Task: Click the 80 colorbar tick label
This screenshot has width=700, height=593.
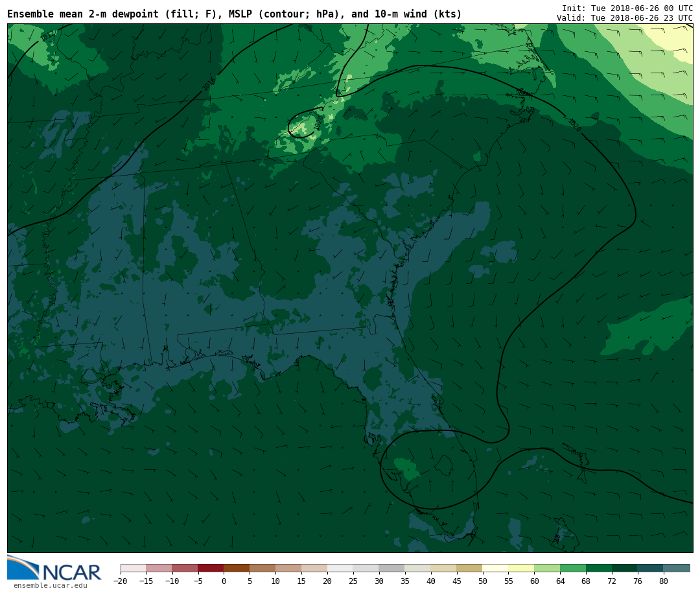Action: (664, 581)
